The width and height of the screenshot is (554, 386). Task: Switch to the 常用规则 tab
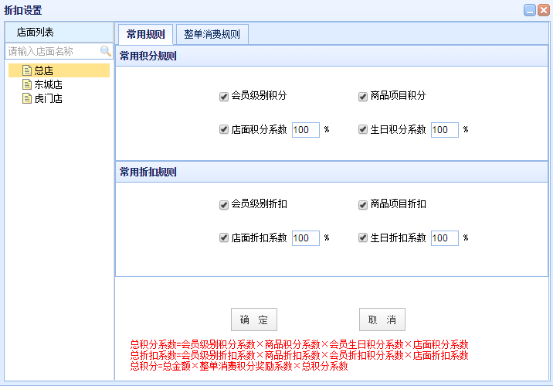[146, 34]
